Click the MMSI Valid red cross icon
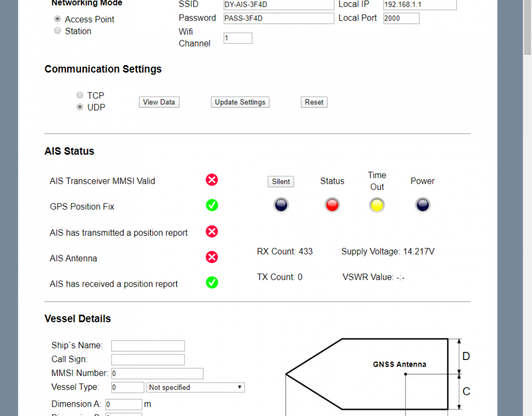 click(212, 180)
